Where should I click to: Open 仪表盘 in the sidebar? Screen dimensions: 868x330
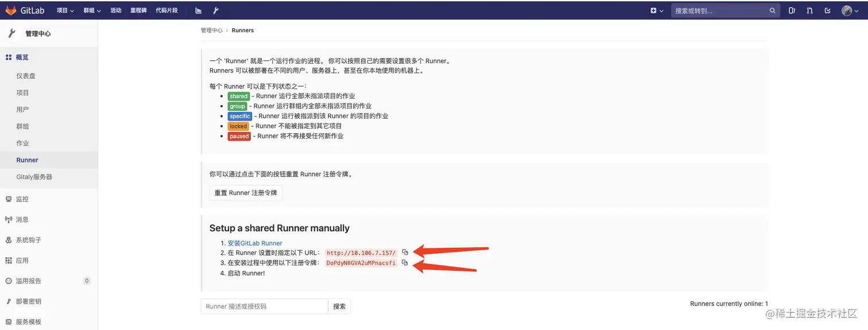(x=26, y=76)
